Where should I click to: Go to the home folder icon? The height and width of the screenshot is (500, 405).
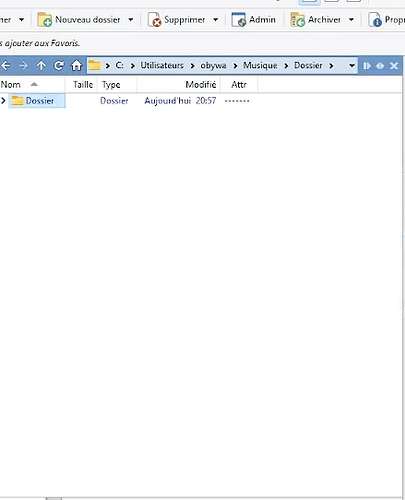tap(76, 65)
